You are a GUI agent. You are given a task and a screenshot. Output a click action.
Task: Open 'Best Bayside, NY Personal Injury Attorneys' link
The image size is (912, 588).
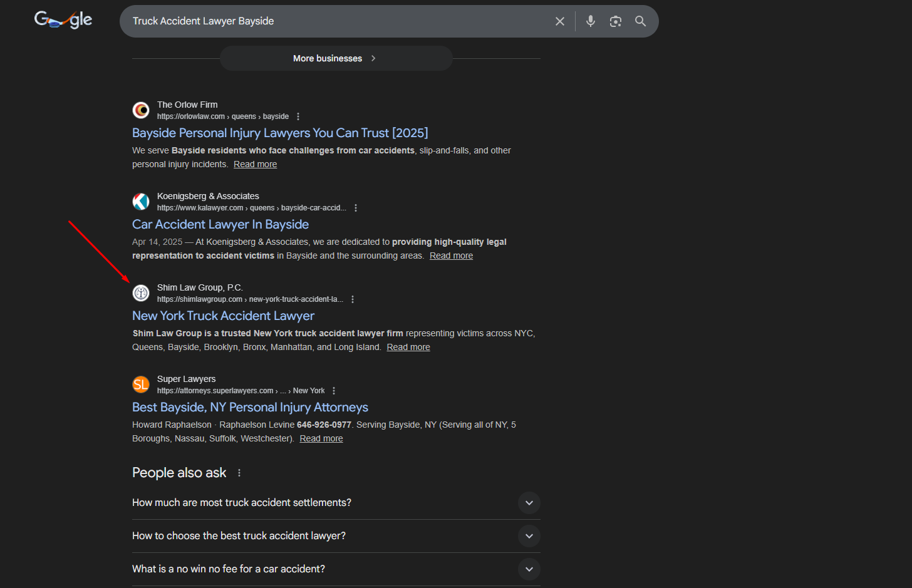(250, 407)
